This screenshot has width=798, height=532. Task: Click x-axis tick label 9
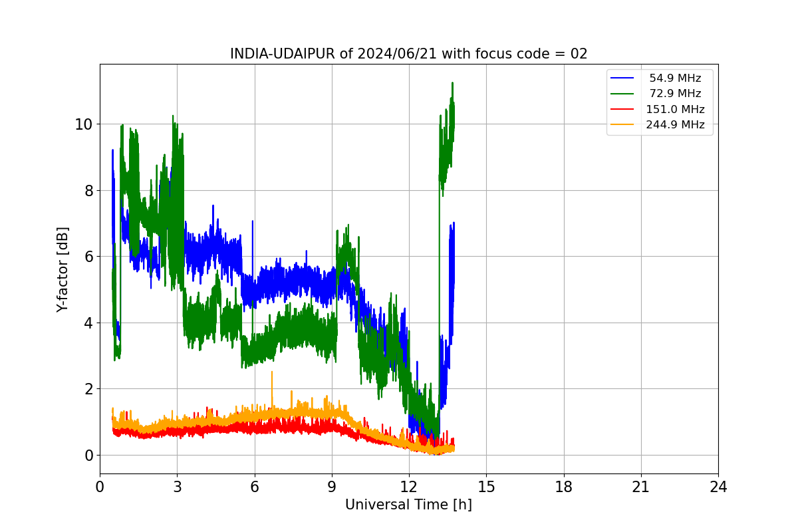(332, 487)
